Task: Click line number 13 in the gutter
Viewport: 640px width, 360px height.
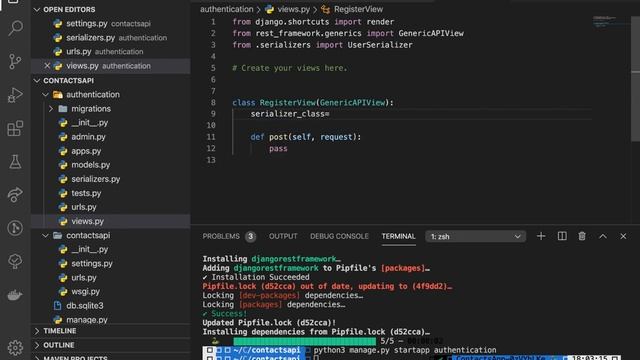Action: [x=211, y=160]
